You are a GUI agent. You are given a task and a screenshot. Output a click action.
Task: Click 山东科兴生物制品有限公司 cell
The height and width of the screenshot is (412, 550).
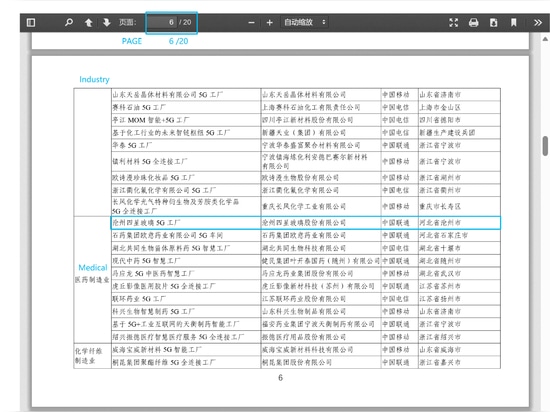pyautogui.click(x=321, y=312)
